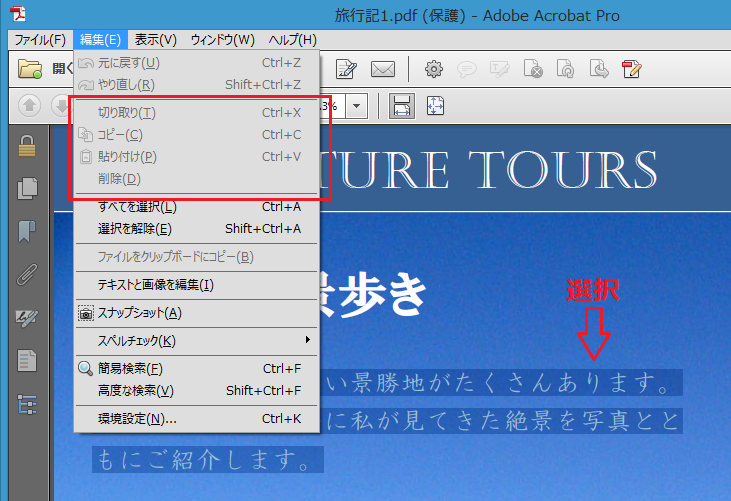Image resolution: width=731 pixels, height=501 pixels.
Task: Click the rotate page icon
Action: pos(565,69)
